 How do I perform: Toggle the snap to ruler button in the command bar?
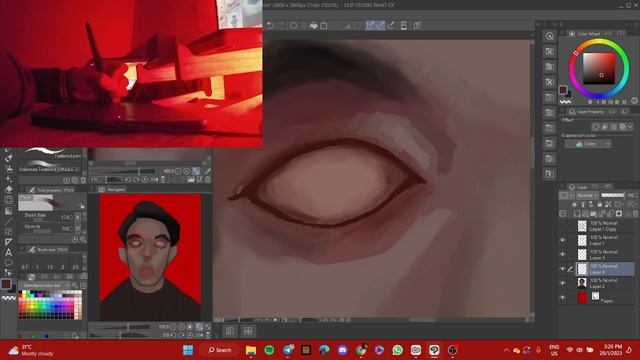pos(370,25)
